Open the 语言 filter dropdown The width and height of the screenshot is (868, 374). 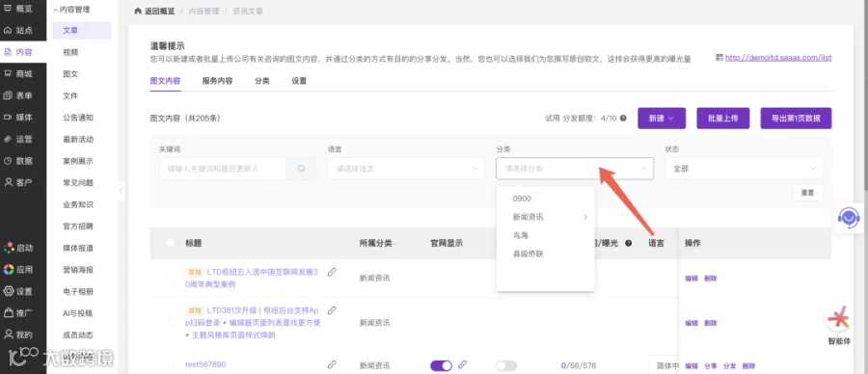pos(406,168)
